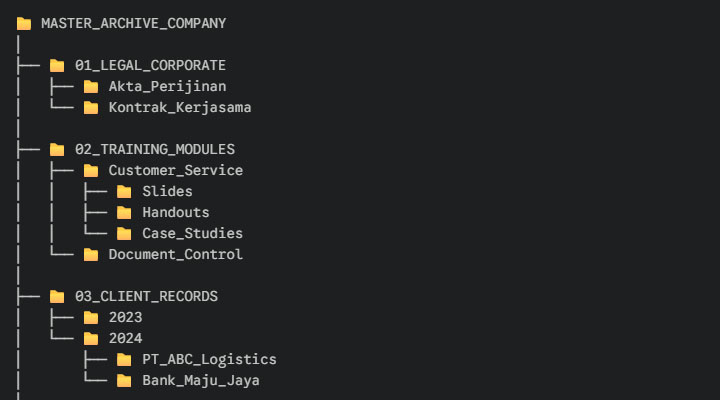Click the Kontrak_Kerjasama folder icon
Screen dimensions: 720x400
click(91, 107)
